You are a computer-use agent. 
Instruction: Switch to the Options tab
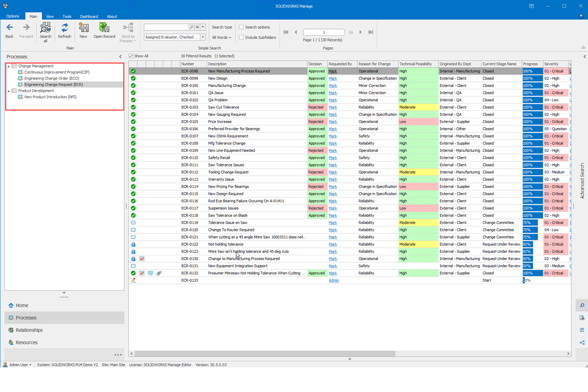[13, 16]
